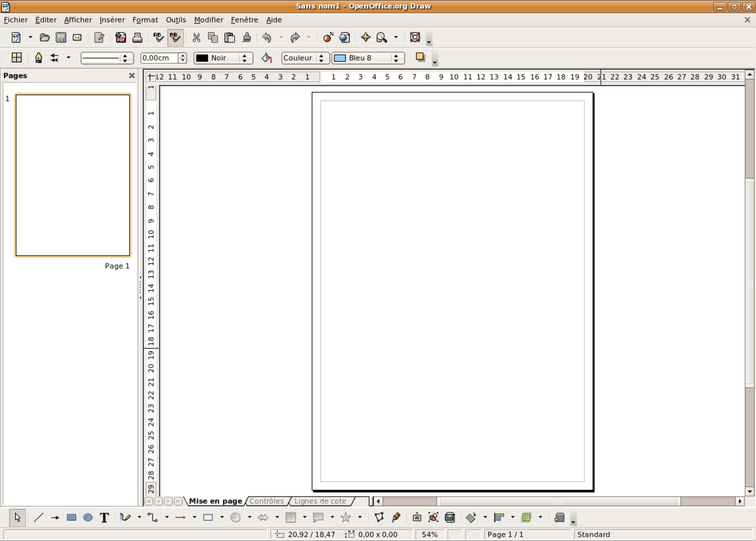Open the Insérer menu
Screen dimensions: 756x541
[x=112, y=20]
